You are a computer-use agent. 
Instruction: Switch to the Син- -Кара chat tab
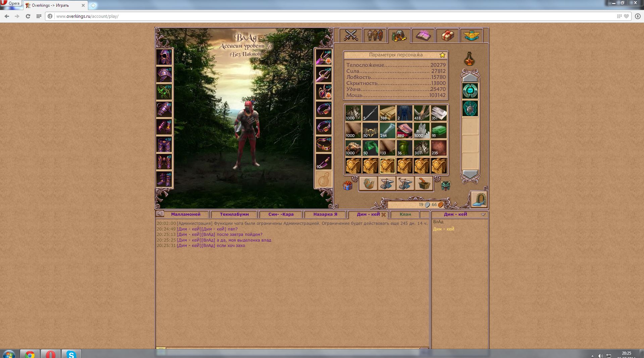281,214
